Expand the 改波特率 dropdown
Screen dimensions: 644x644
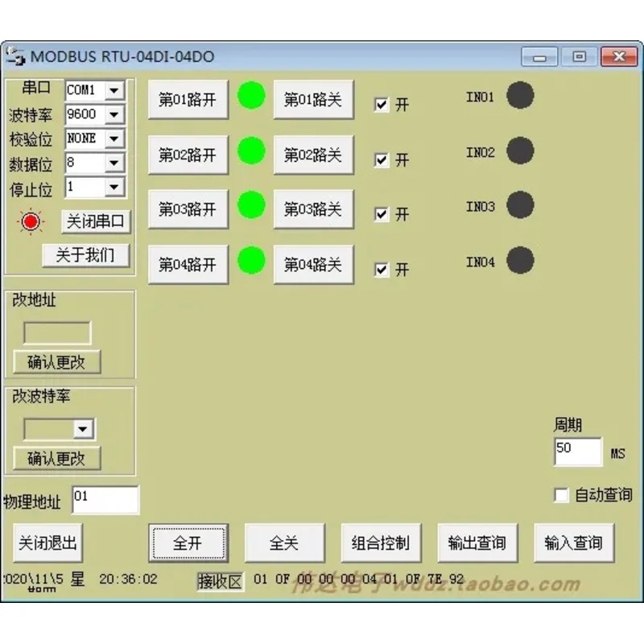click(84, 429)
